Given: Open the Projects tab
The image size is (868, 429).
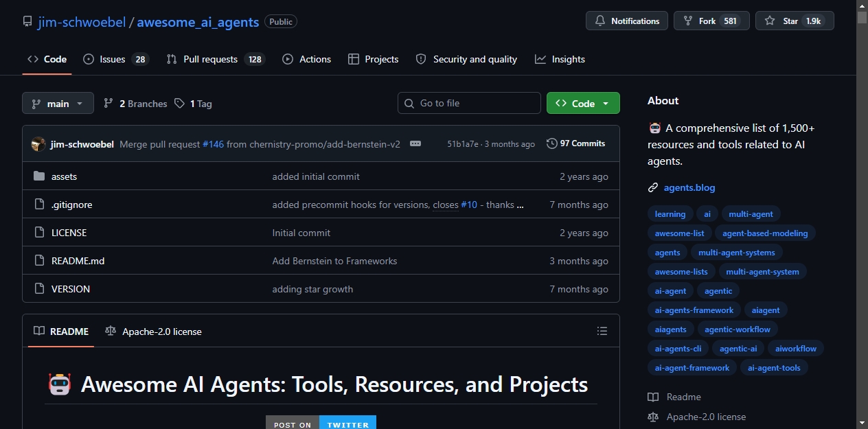Looking at the screenshot, I should tap(373, 59).
